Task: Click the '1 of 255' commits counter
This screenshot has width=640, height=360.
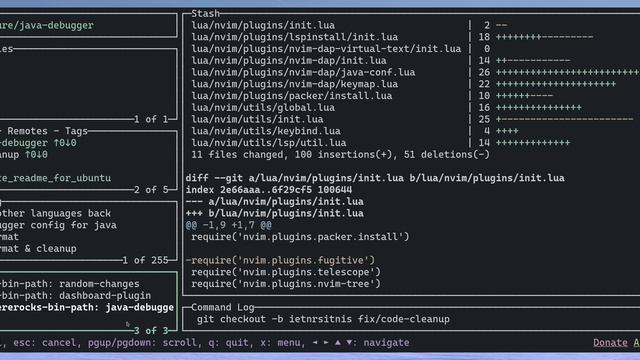Action: (x=145, y=260)
